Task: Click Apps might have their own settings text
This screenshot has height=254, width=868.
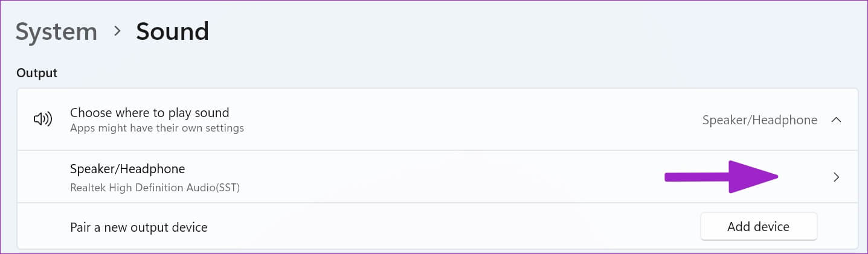Action: point(157,128)
